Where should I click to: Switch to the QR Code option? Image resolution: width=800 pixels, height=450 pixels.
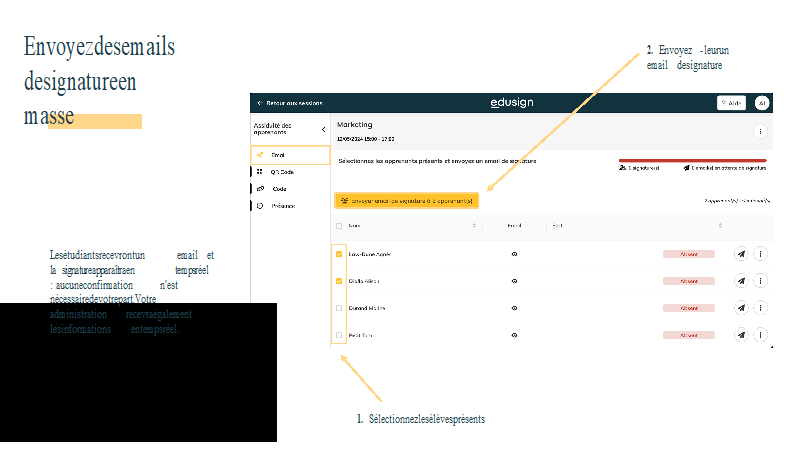[x=280, y=172]
